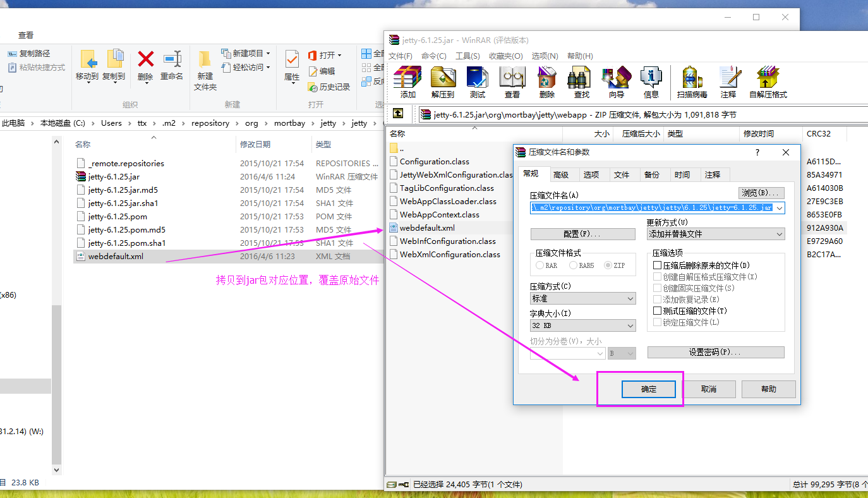The image size is (868, 498).
Task: Click the dialog Help (帮助) button
Action: 769,389
